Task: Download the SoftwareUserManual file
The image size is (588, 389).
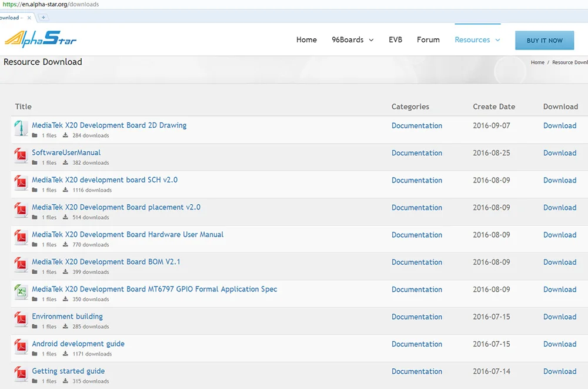Action: click(x=560, y=153)
